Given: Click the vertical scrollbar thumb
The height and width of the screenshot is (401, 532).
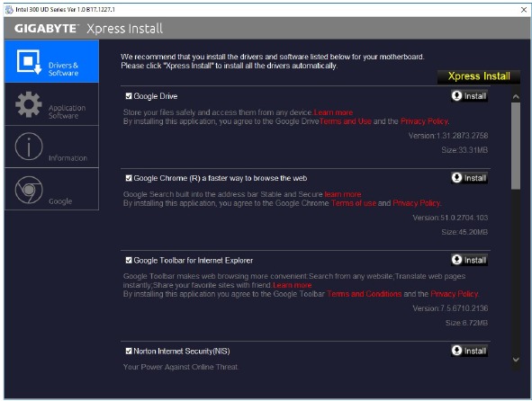Looking at the screenshot, I should [516, 146].
